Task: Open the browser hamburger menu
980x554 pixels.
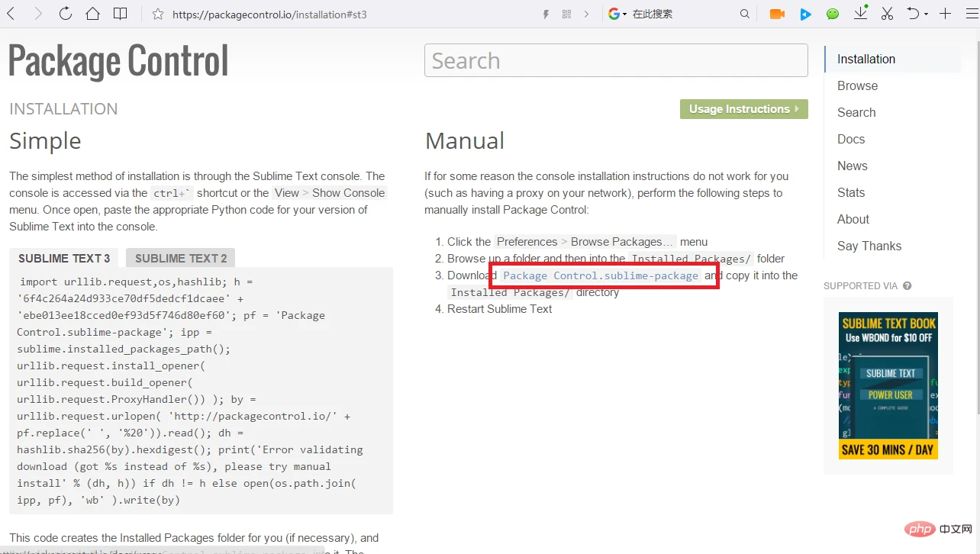Action: [x=970, y=14]
